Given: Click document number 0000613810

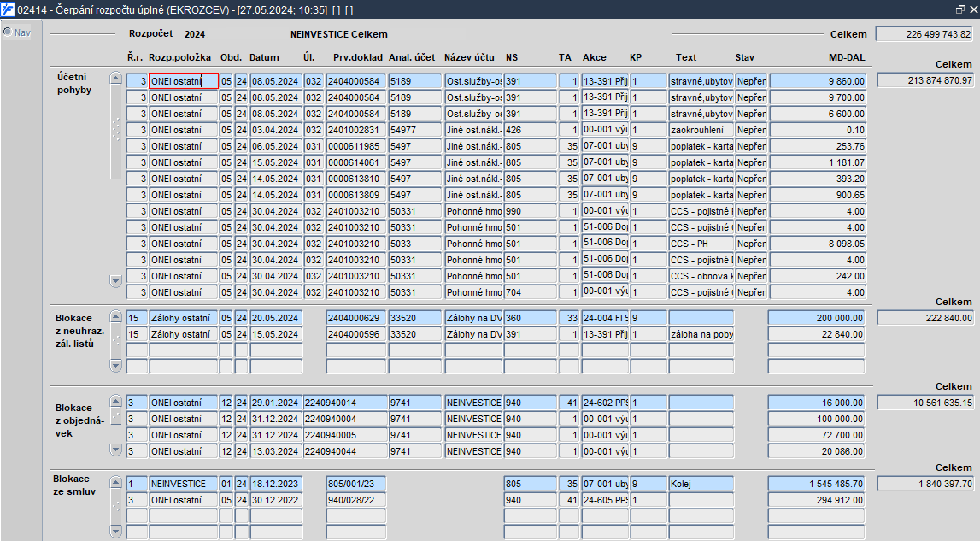Looking at the screenshot, I should [x=356, y=179].
